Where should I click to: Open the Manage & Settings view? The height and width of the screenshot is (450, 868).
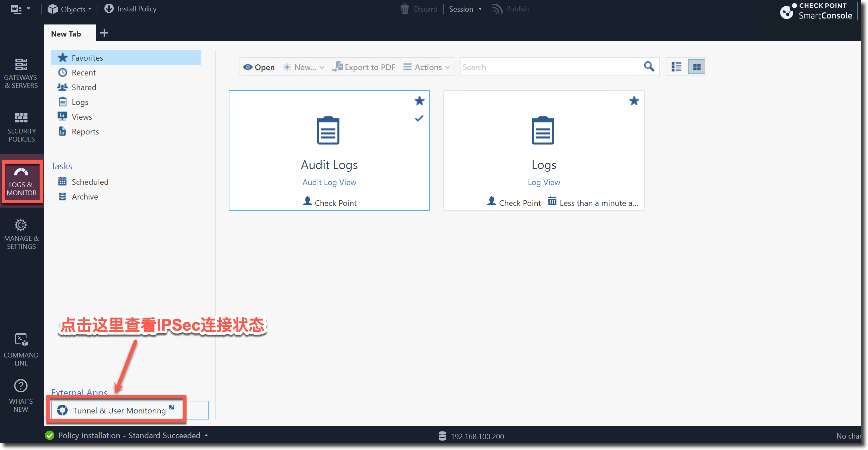click(x=21, y=234)
